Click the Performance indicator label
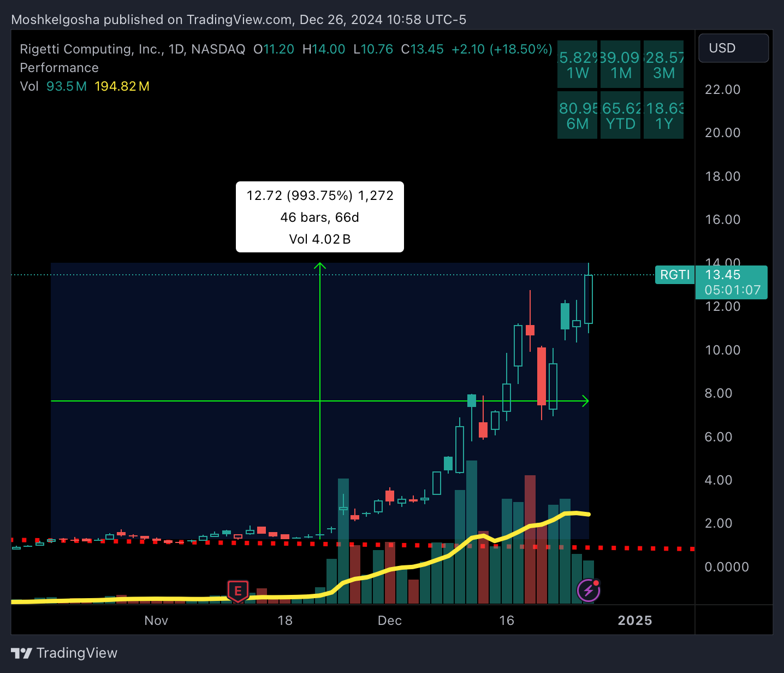Image resolution: width=784 pixels, height=673 pixels. pos(59,68)
